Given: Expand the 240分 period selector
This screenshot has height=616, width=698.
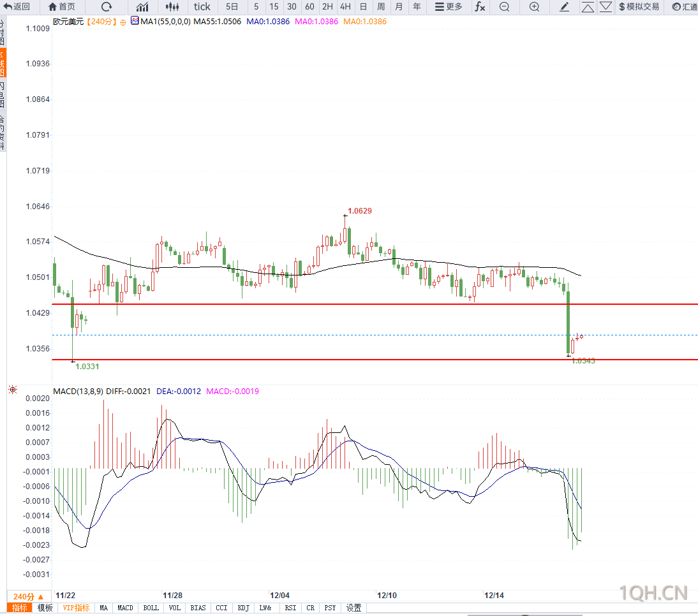Looking at the screenshot, I should coord(29,596).
